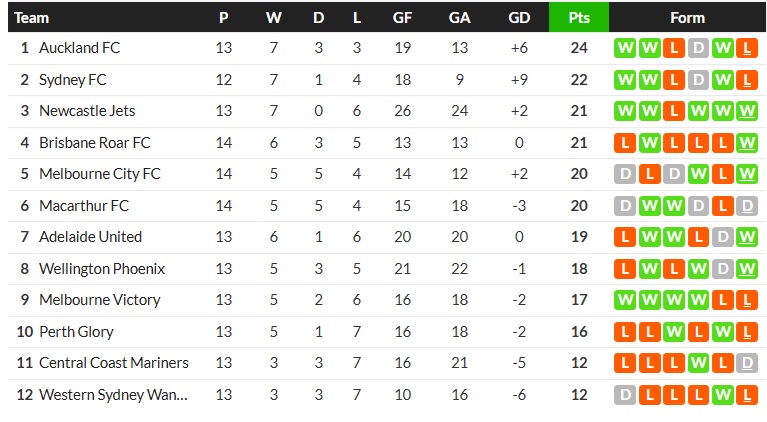Screen dimensions: 767x422
Task: Go to the Perth Glory team page
Action: (x=76, y=332)
